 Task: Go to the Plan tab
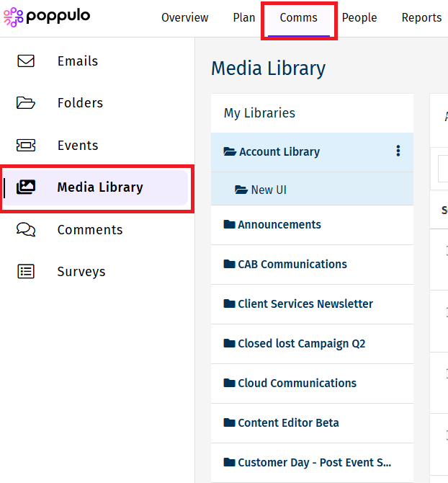pyautogui.click(x=244, y=18)
